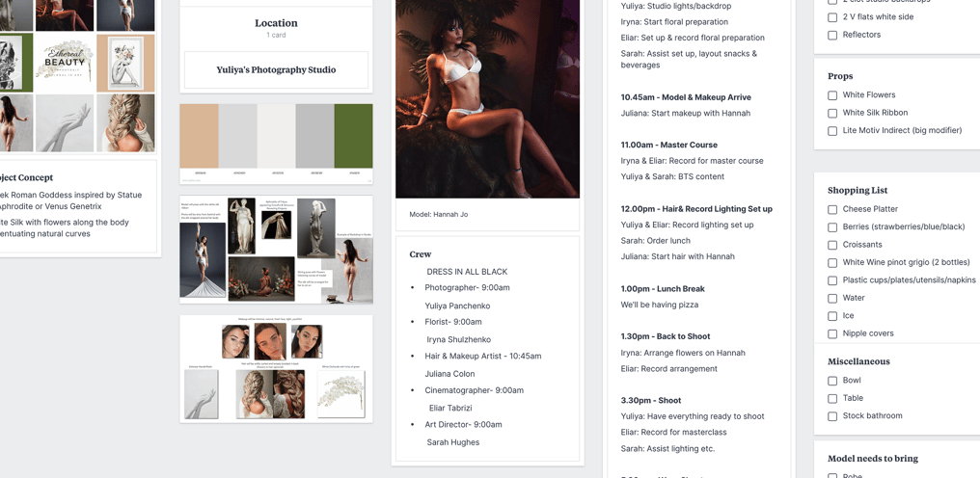Select the Model: Hannah Jo caption
This screenshot has width=980, height=478.
(439, 214)
